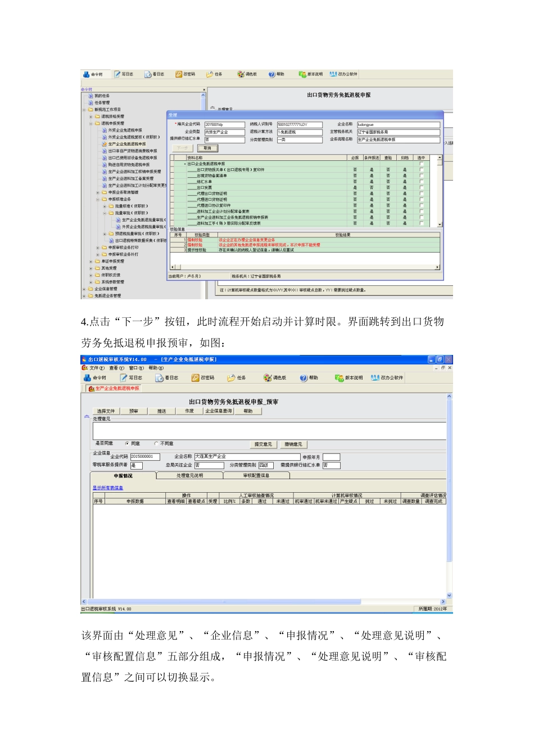Collapse 退税申报受理 tree node
The width and height of the screenshot is (534, 756).
tap(91, 124)
